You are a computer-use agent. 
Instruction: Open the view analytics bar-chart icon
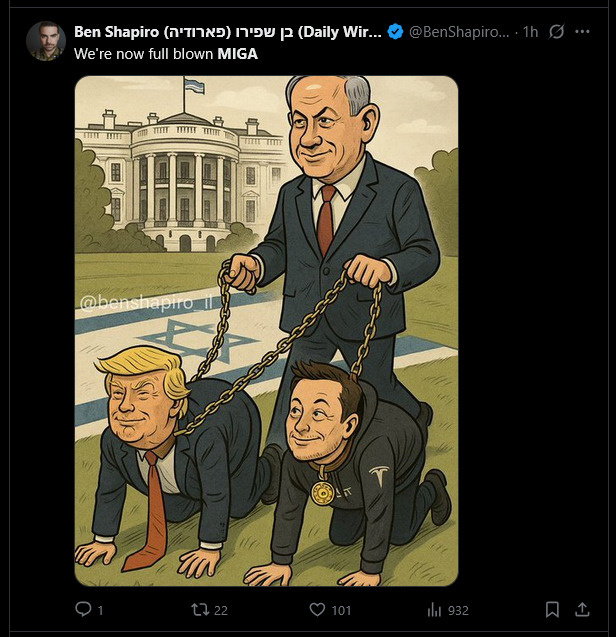point(434,610)
